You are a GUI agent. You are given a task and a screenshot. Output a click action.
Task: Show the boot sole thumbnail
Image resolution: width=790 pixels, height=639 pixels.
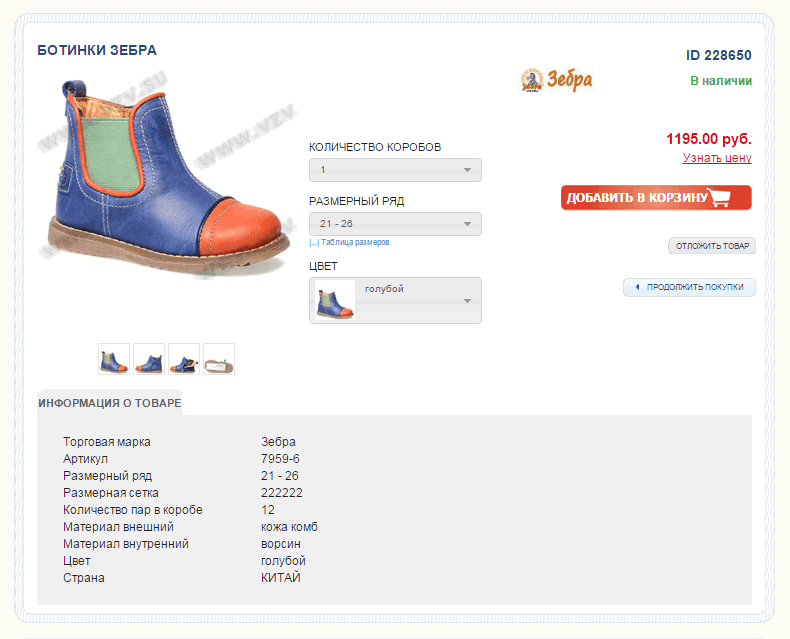coord(219,359)
